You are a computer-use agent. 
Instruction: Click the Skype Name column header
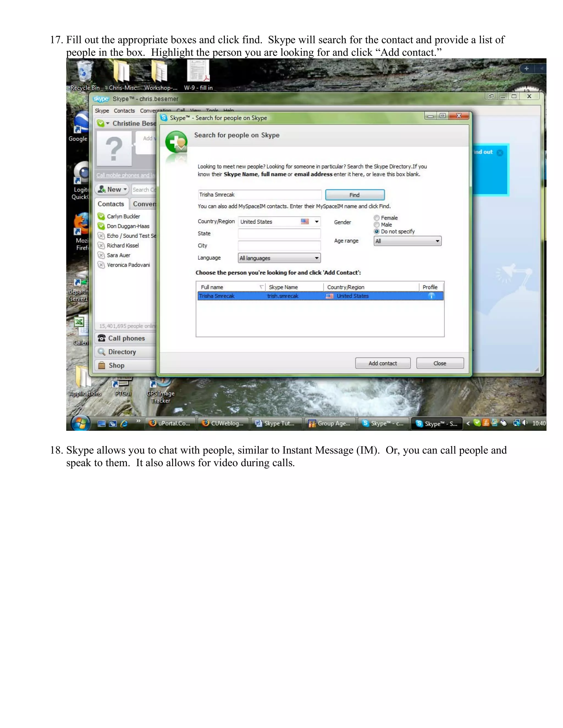tap(294, 287)
